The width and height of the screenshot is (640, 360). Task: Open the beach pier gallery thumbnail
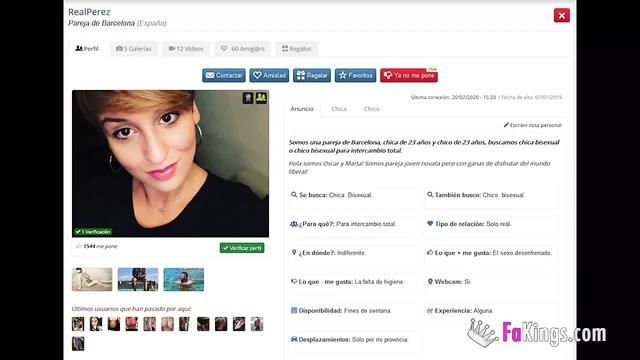(138, 280)
